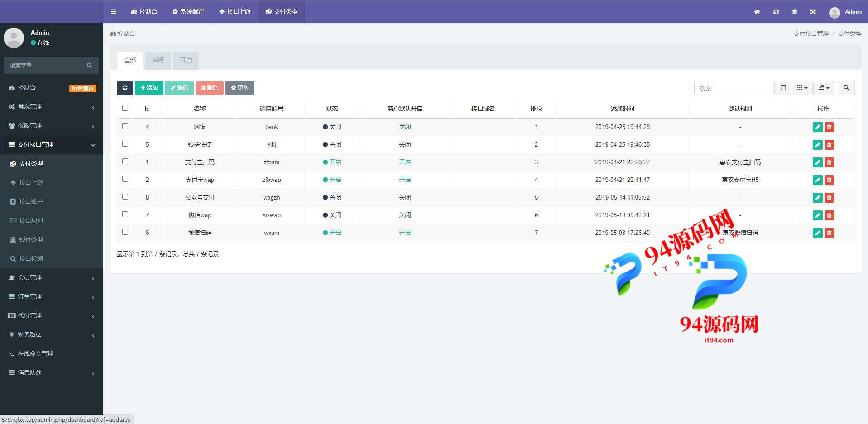The image size is (868, 424).
Task: Switch to the 关闭 filter tab
Action: click(x=158, y=61)
